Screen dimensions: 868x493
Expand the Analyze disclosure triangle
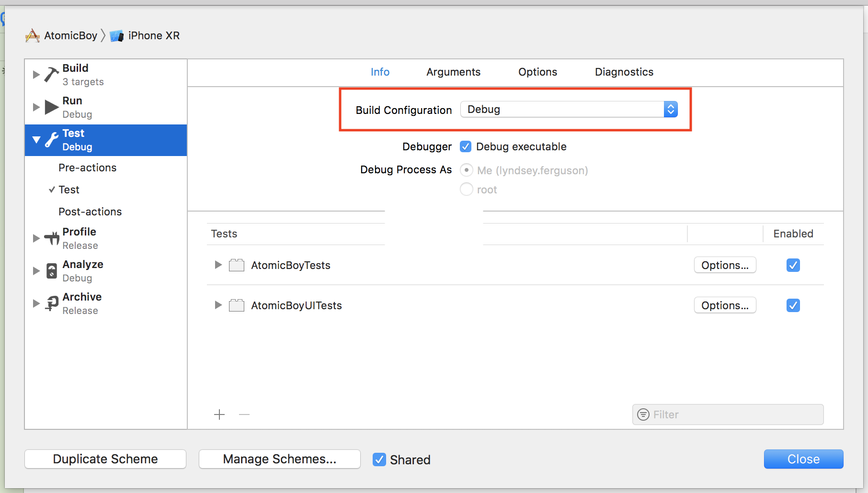(x=36, y=271)
